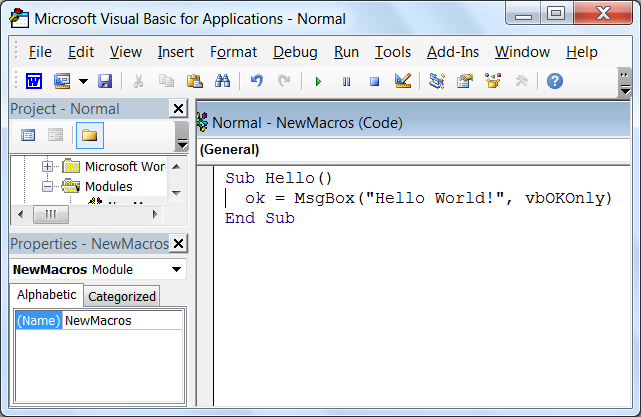Image resolution: width=641 pixels, height=417 pixels.
Task: Open the Add-Ins menu
Action: tap(453, 52)
